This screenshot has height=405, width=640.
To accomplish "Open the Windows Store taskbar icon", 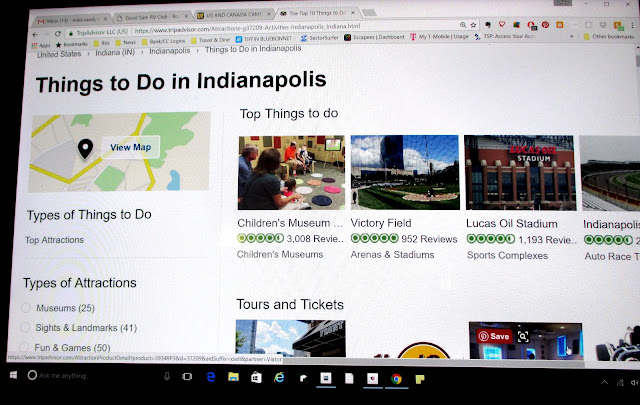I will click(256, 378).
